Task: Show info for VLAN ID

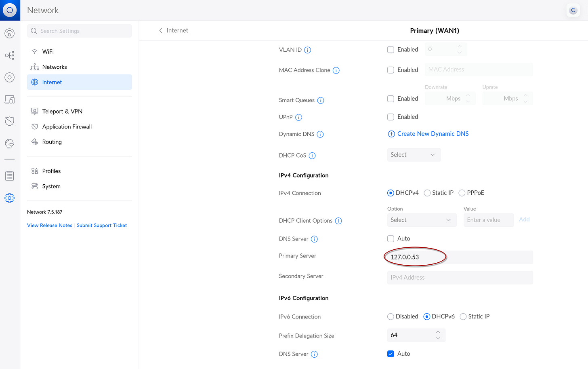Action: click(307, 50)
